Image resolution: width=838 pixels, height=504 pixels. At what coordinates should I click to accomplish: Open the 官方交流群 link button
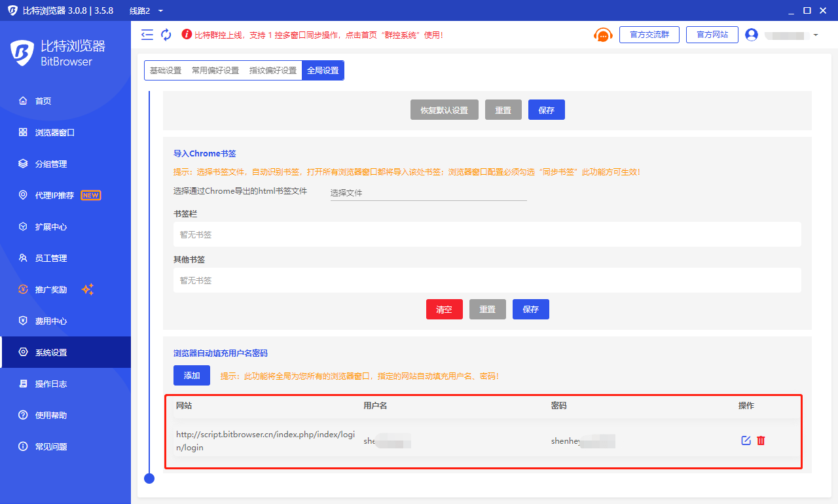[x=649, y=35]
